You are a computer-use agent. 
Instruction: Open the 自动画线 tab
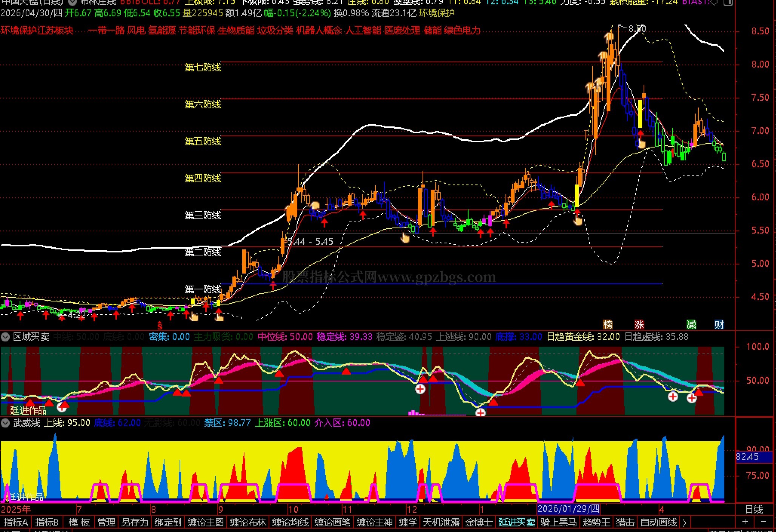pos(658,522)
